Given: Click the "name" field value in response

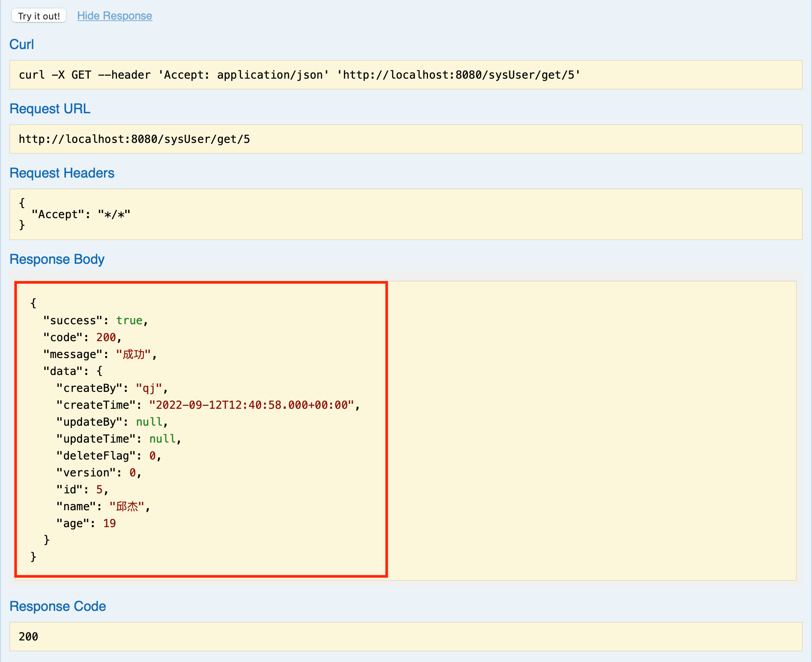Looking at the screenshot, I should (127, 506).
